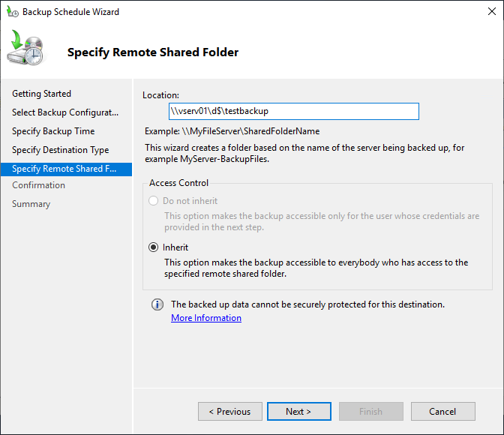Click the Confirmation step in sidebar
This screenshot has height=435, width=504.
click(x=38, y=185)
